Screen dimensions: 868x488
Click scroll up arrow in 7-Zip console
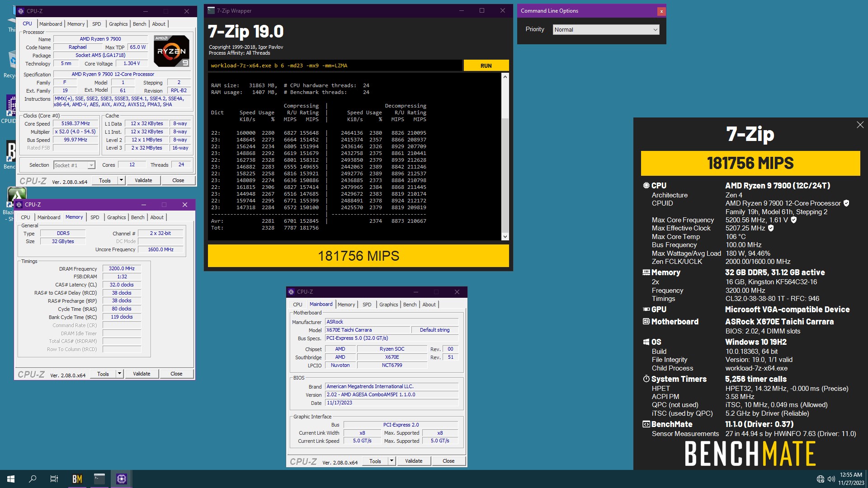pyautogui.click(x=505, y=77)
